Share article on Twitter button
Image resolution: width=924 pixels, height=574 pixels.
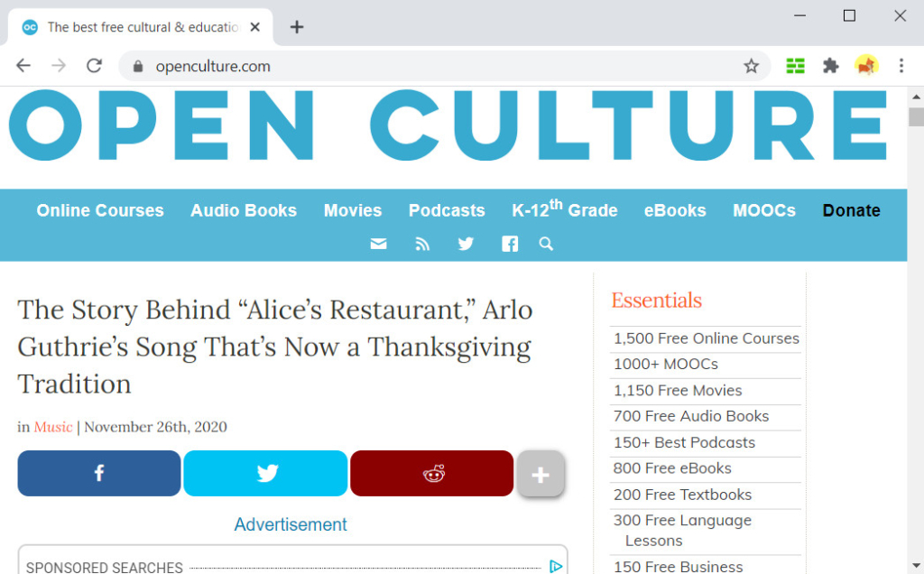tap(265, 473)
